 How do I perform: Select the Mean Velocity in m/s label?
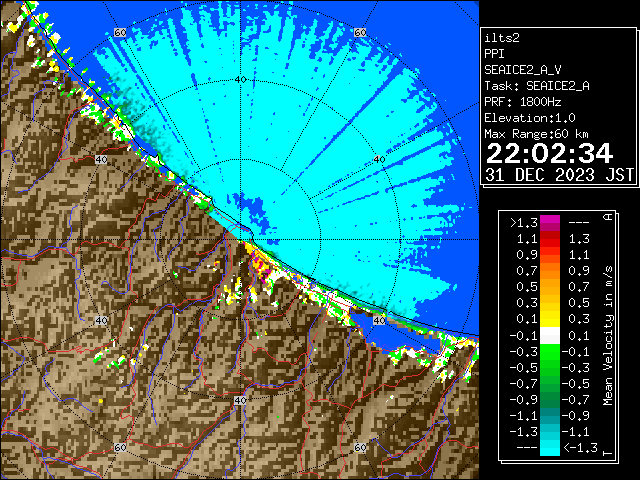coord(608,336)
